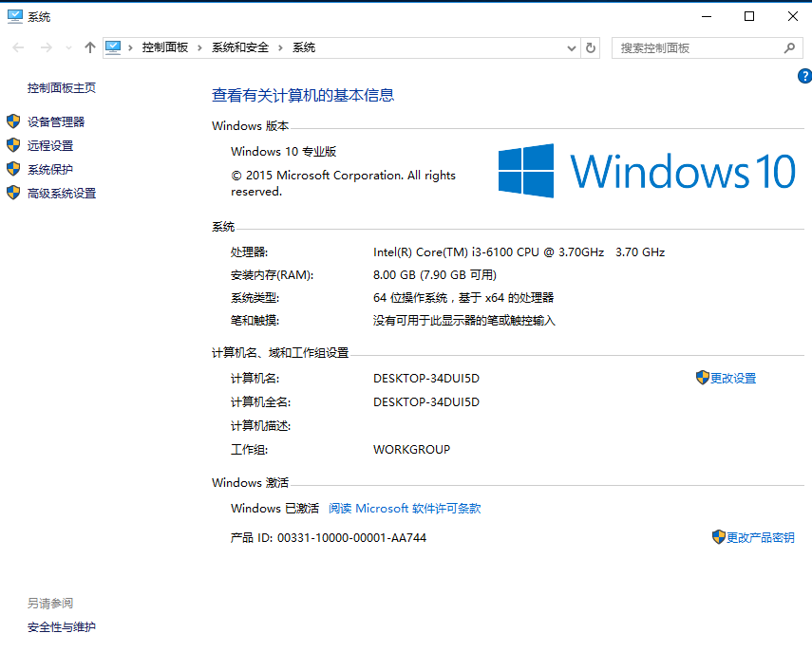Read the Microsoft 软件许可条款 link

[x=405, y=508]
